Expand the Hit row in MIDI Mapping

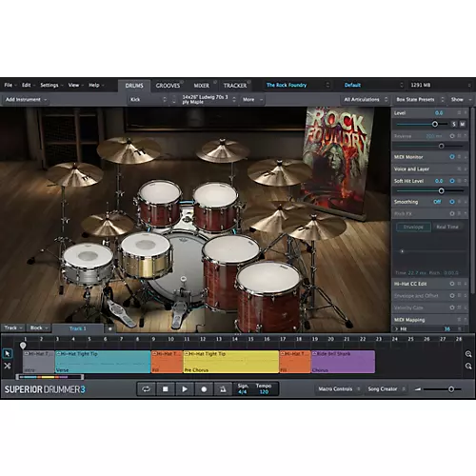tap(396, 329)
